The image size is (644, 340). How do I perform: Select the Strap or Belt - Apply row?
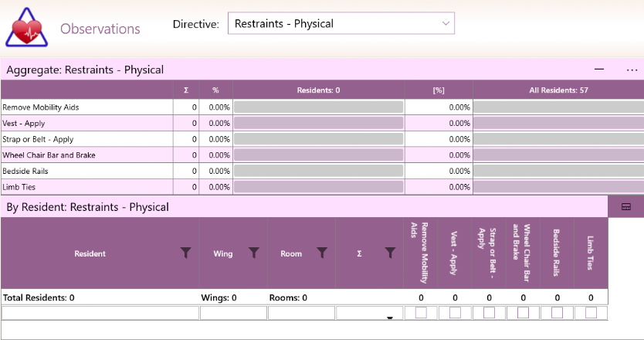322,139
